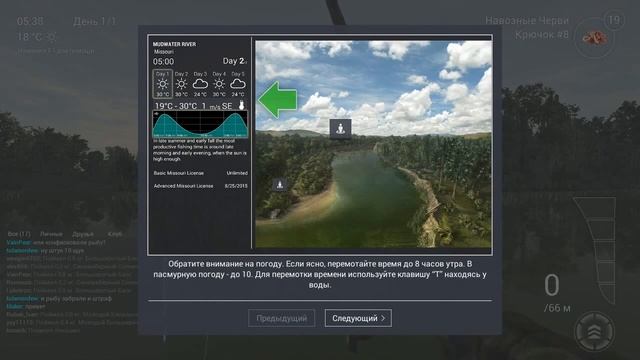Click the thermometer icon beside wind info
The width and height of the screenshot is (640, 360).
pyautogui.click(x=242, y=105)
